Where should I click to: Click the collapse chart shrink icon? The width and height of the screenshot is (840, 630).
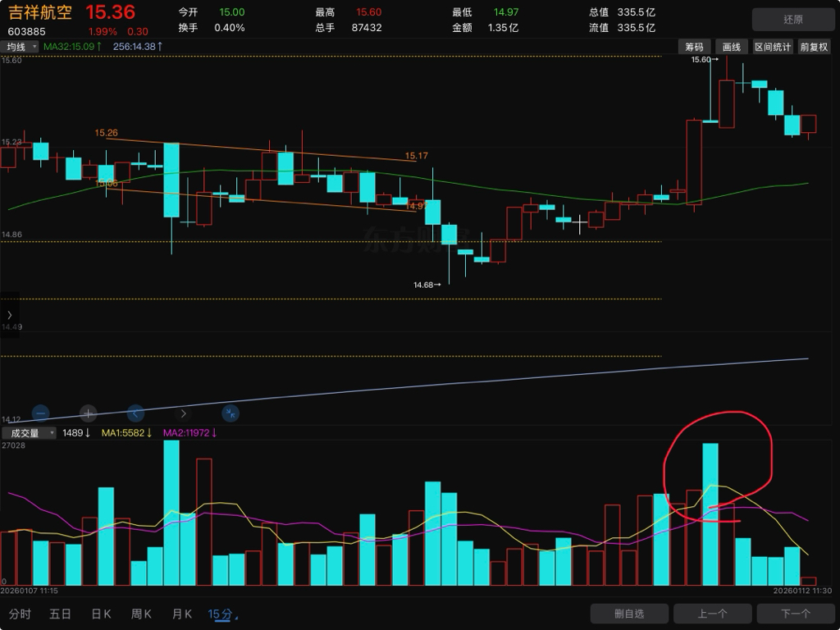pyautogui.click(x=231, y=413)
